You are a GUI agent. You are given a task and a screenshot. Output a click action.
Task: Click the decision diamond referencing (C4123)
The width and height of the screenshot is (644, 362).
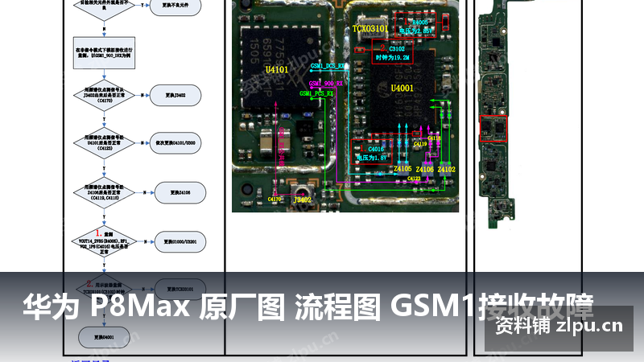tap(105, 143)
